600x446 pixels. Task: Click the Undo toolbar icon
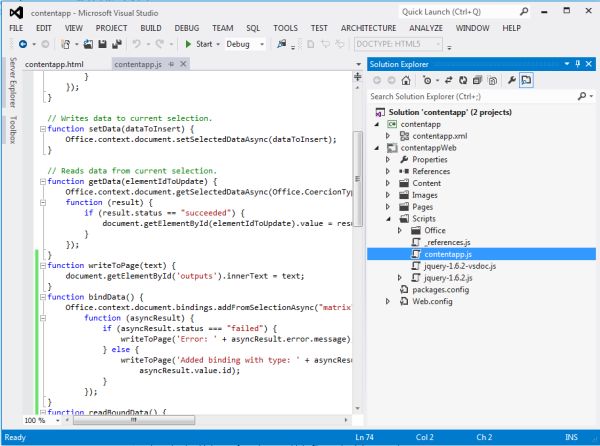(137, 44)
